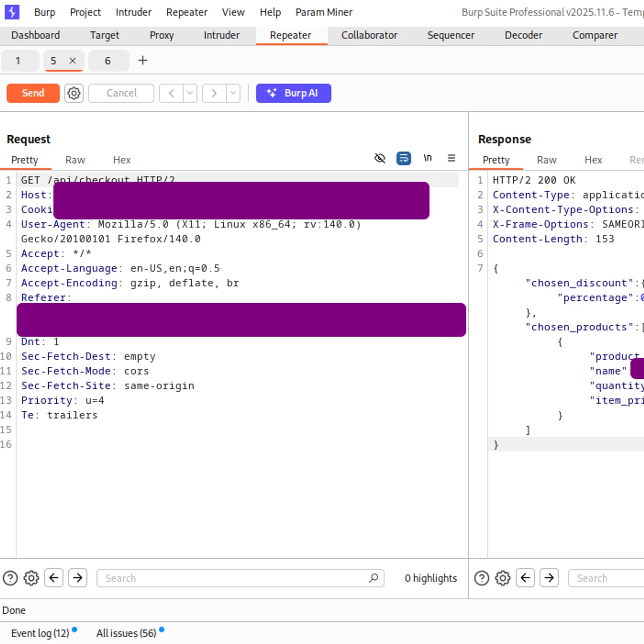This screenshot has height=644, width=644.
Task: Switch response view to Pretty
Action: [x=496, y=160]
